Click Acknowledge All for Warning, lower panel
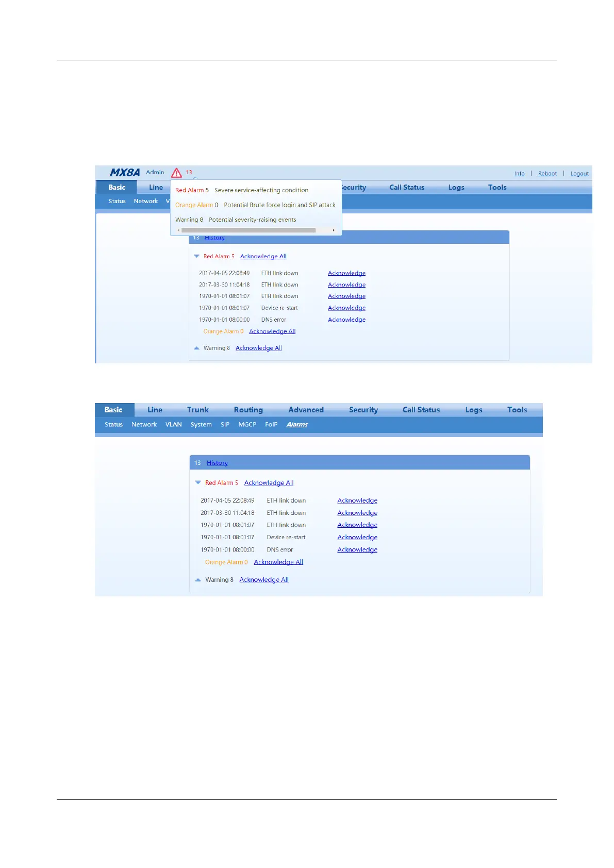Screen dimensions: 614x868 click(x=264, y=580)
